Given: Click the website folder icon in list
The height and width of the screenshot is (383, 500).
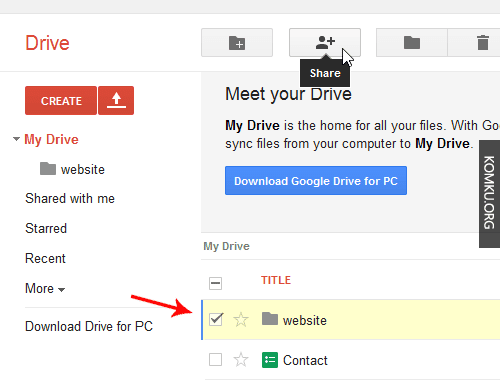Looking at the screenshot, I should click(x=270, y=319).
